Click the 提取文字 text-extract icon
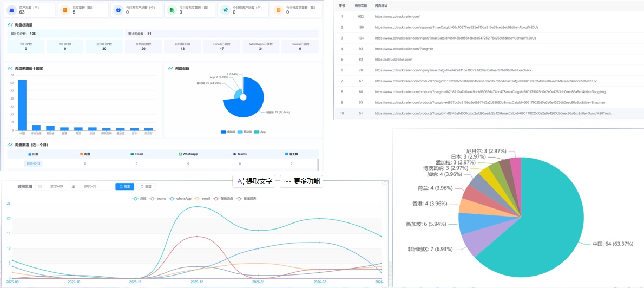Image resolution: width=644 pixels, height=288 pixels. point(239,181)
